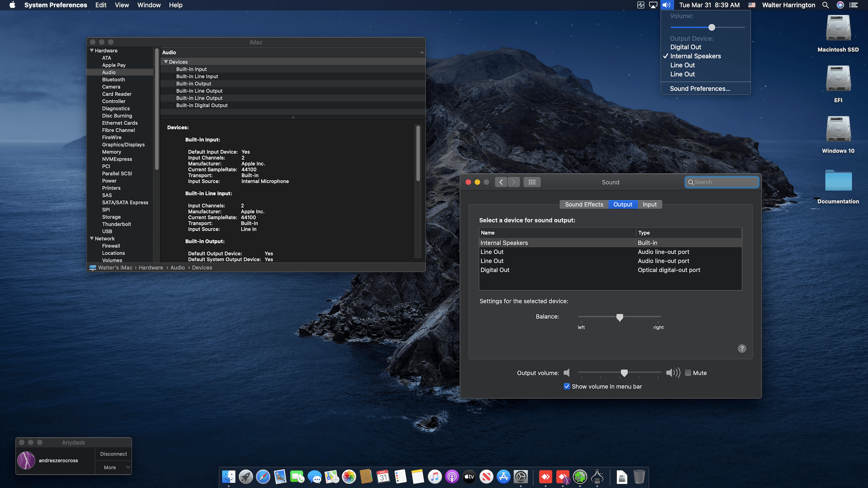This screenshot has height=488, width=868.
Task: Collapse the Hardware tree section
Action: pyautogui.click(x=92, y=51)
